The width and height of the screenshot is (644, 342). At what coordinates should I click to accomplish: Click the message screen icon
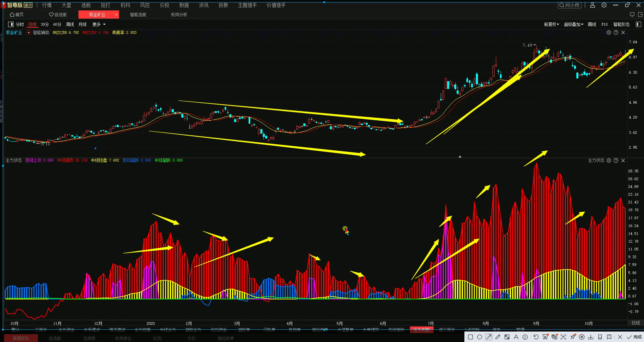(632, 15)
